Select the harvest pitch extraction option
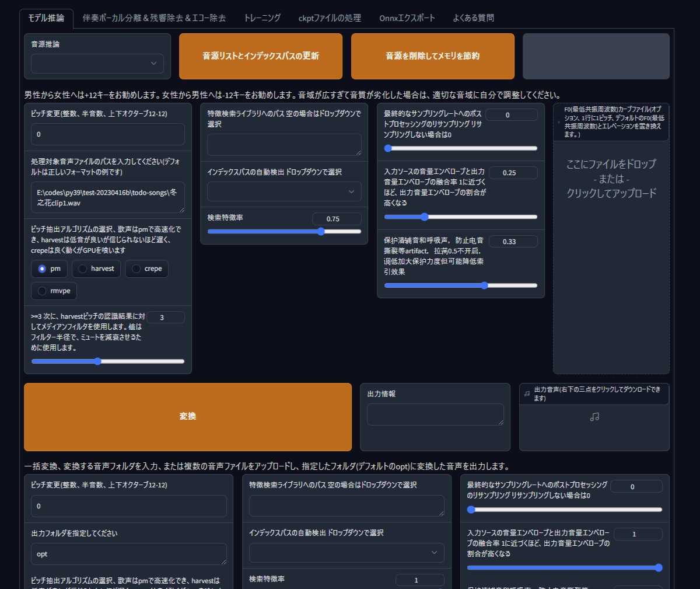The width and height of the screenshot is (700, 589). pos(97,269)
